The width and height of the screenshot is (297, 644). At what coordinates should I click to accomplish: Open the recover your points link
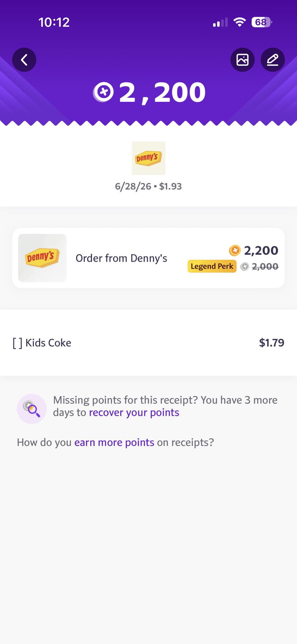coord(134,413)
